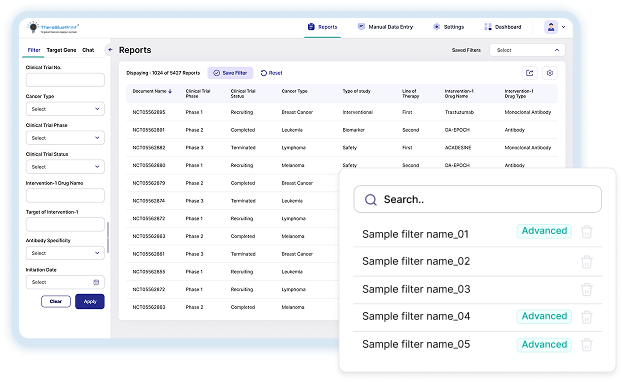Expand the user profile chevron menu
Viewport: 623px width, 382px height.
(x=563, y=27)
